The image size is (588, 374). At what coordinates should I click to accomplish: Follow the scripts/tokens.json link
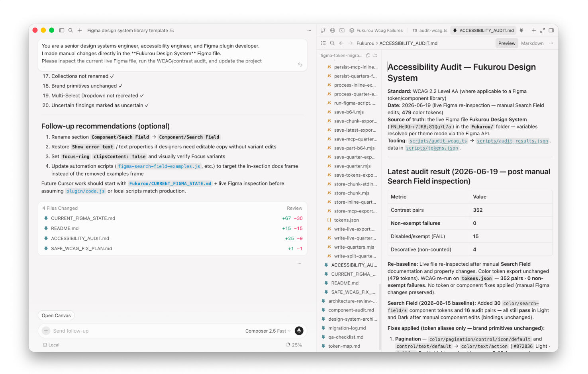pyautogui.click(x=432, y=148)
